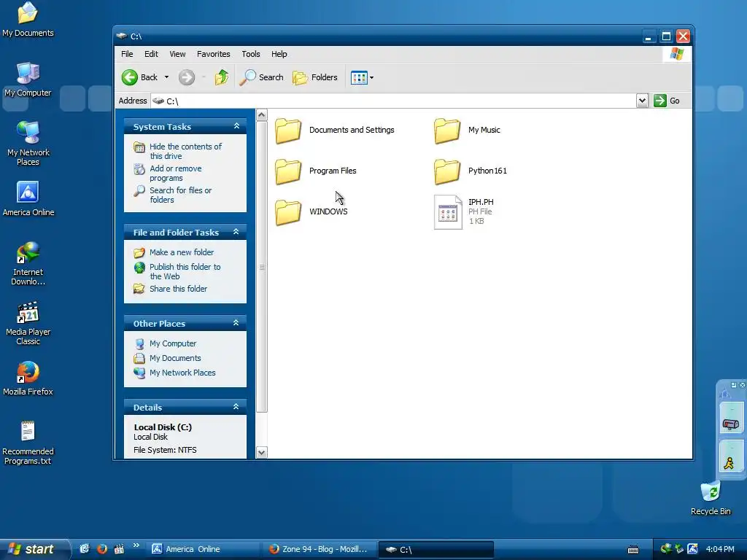Viewport: 747px width, 560px height.
Task: Launch Media Player Classic from Quick Launch
Action: (119, 549)
